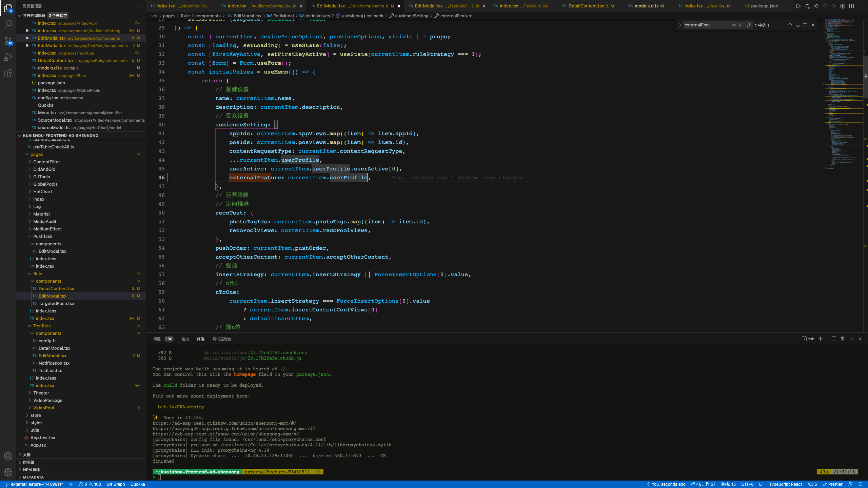
Task: Open Explorer panel more actions ellipsis
Action: coord(138,6)
